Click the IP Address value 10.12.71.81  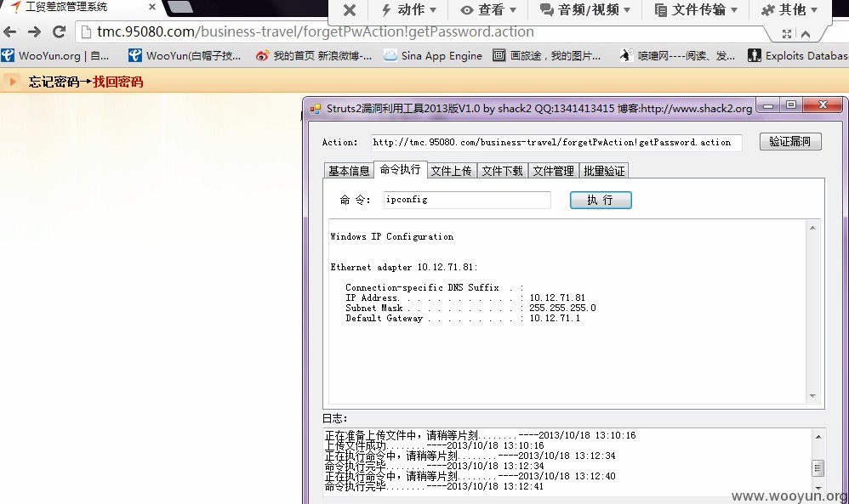click(x=557, y=298)
